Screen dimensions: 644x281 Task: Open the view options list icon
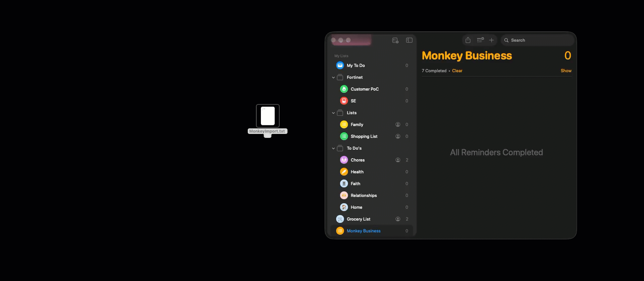pyautogui.click(x=480, y=40)
